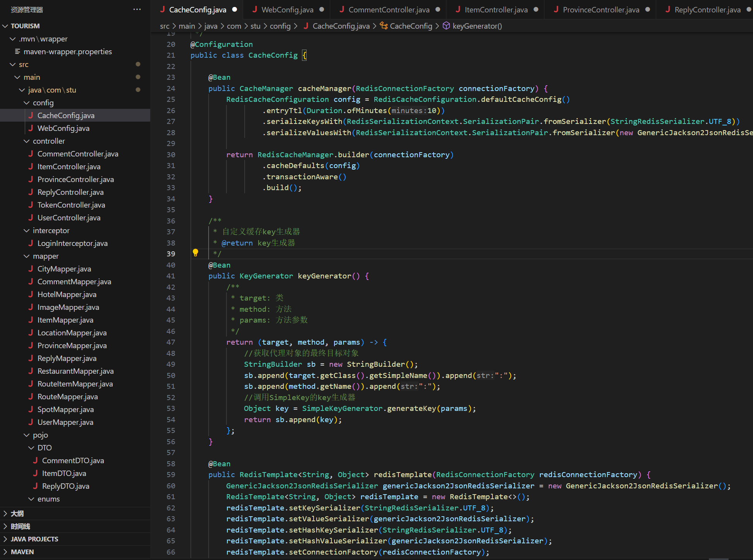Click the Java icon beside RestaurantMapper.java
This screenshot has width=753, height=560.
point(31,371)
